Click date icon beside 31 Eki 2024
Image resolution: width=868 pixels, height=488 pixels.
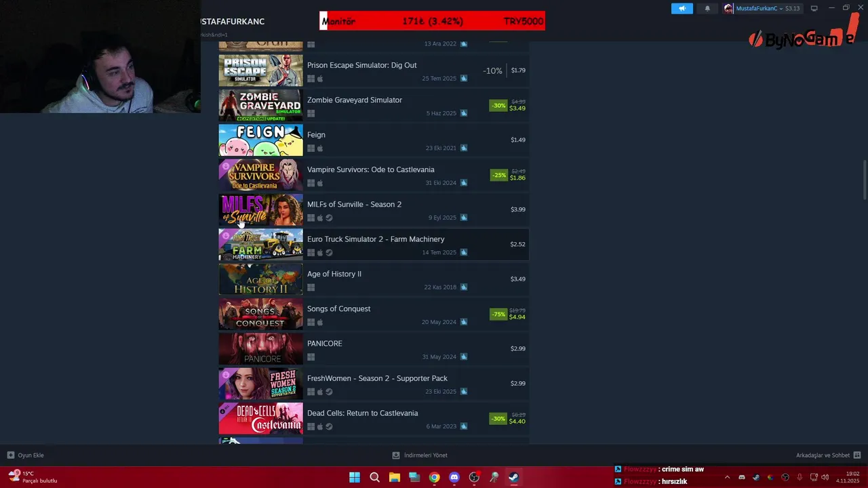pos(464,183)
